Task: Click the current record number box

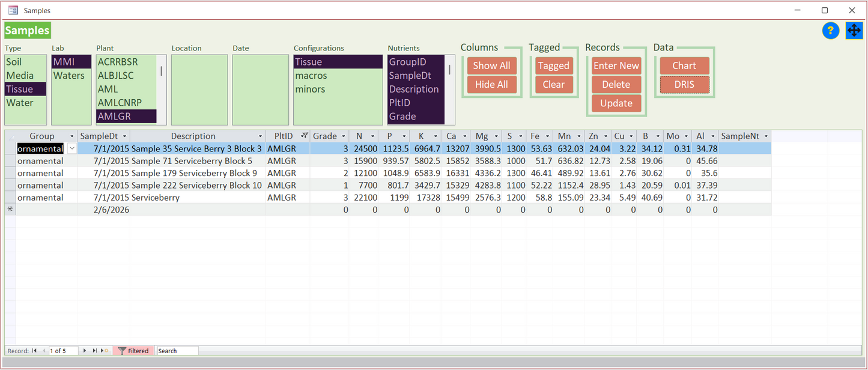Action: pos(64,351)
